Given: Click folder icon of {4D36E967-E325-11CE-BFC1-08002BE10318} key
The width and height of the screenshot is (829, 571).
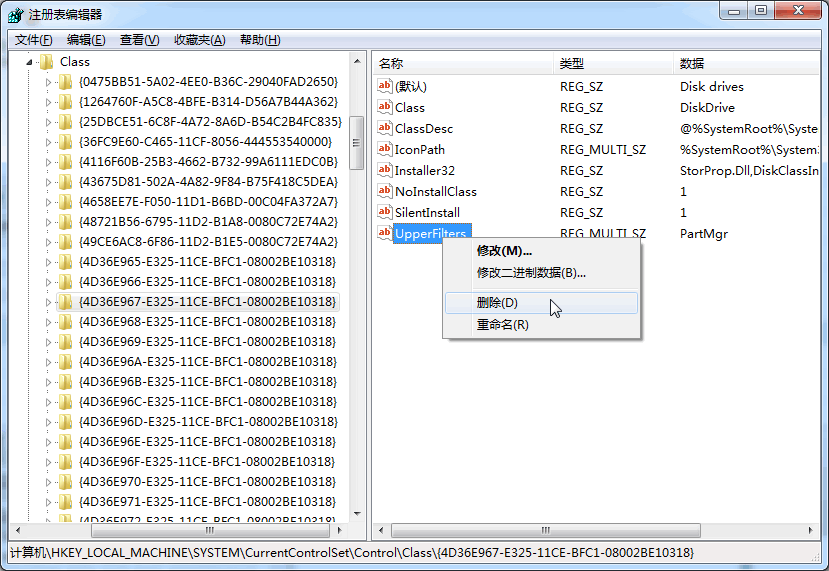Looking at the screenshot, I should [66, 302].
